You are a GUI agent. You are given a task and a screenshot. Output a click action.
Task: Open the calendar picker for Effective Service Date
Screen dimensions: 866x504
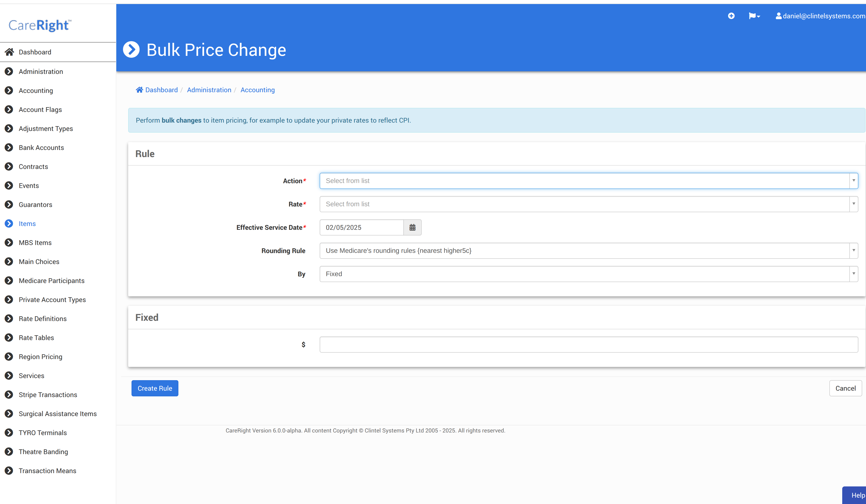[412, 227]
